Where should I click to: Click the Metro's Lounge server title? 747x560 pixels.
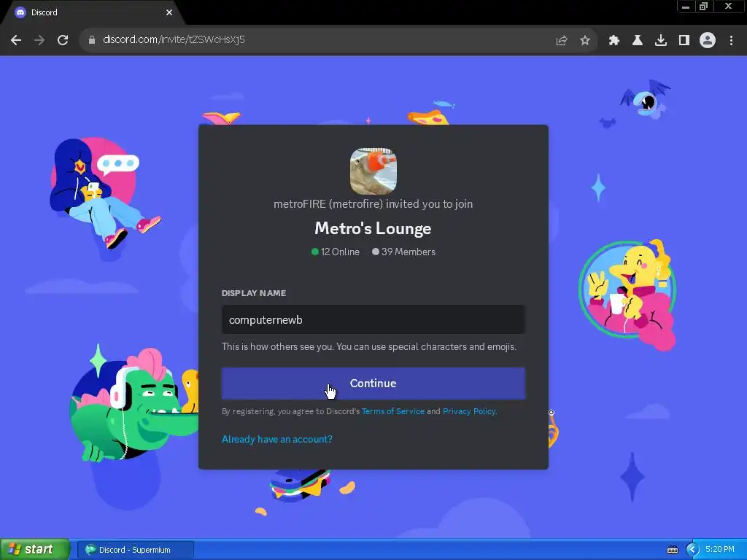point(373,228)
